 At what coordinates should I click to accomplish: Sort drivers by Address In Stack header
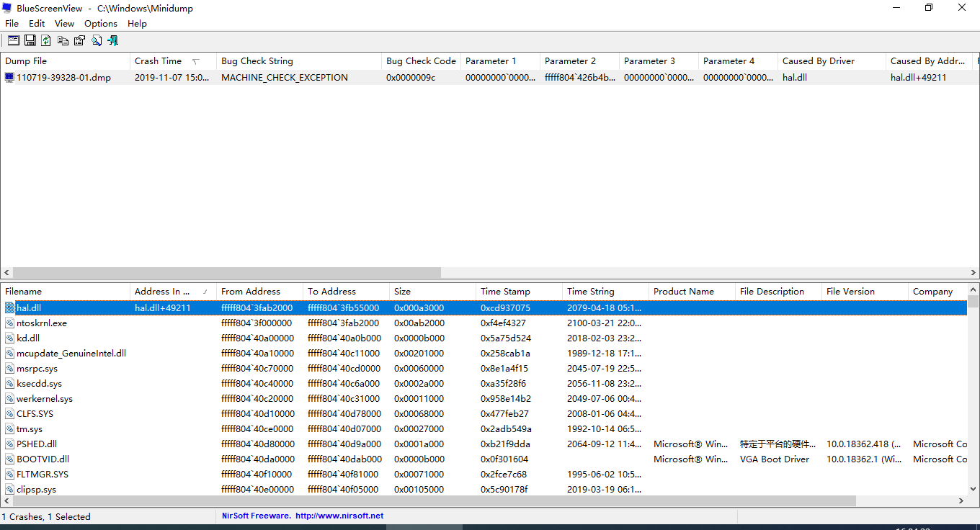(173, 292)
